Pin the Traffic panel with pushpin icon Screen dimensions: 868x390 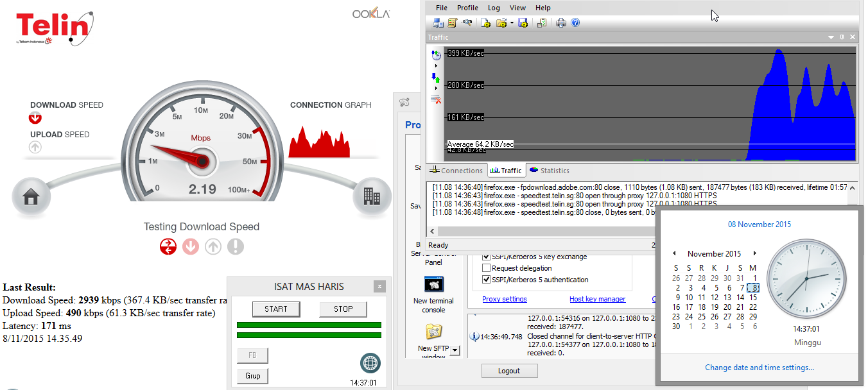pos(841,37)
